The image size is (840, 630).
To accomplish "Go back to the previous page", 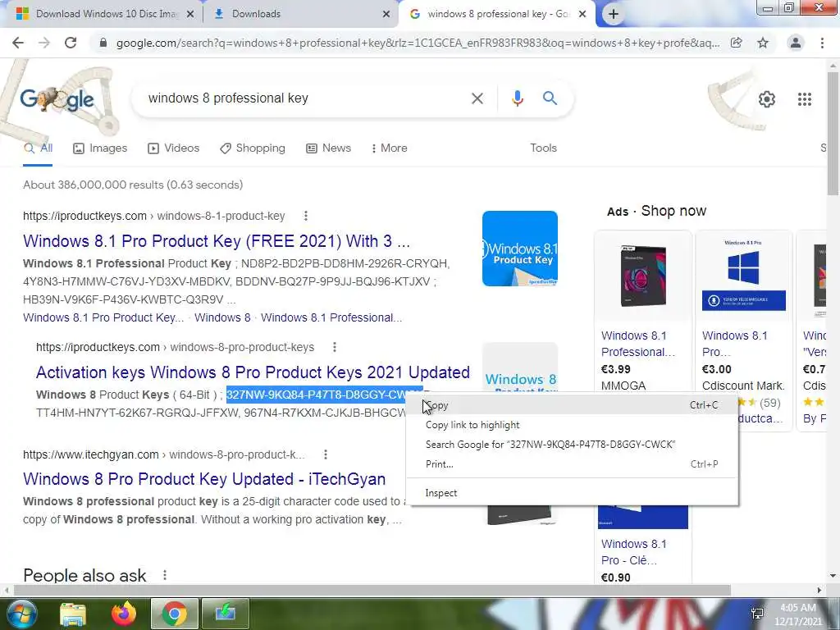I will [18, 43].
